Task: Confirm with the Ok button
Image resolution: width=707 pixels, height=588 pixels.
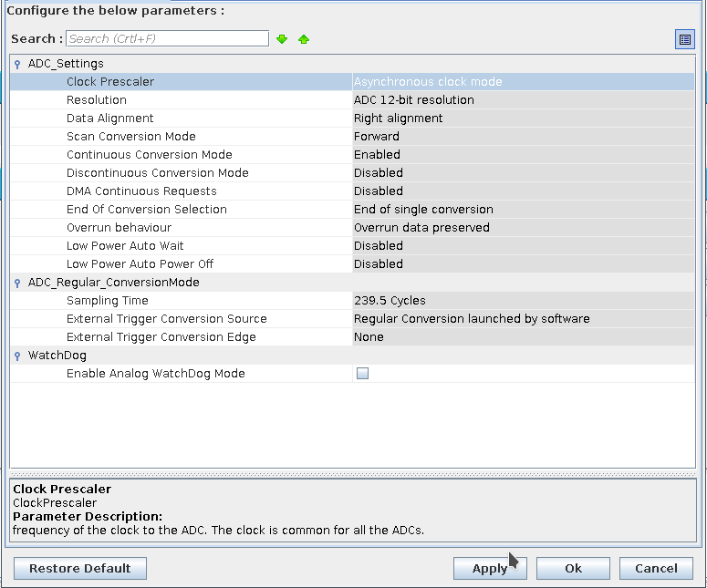Action: 573,568
